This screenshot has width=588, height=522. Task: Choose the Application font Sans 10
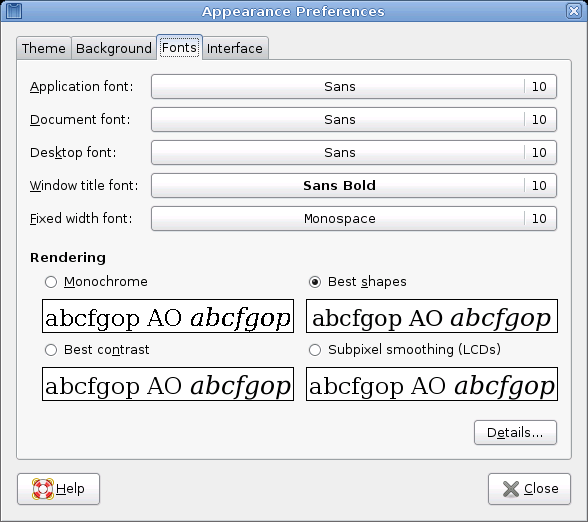pyautogui.click(x=354, y=87)
